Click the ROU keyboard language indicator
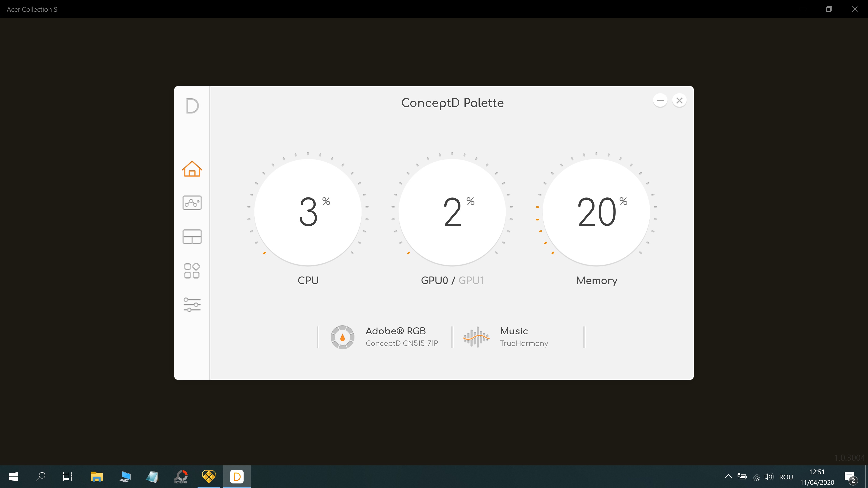 (x=786, y=477)
